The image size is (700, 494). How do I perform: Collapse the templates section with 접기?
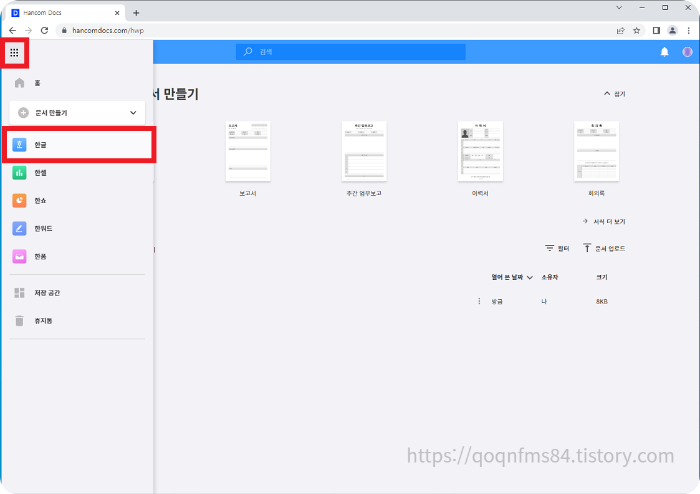[615, 94]
